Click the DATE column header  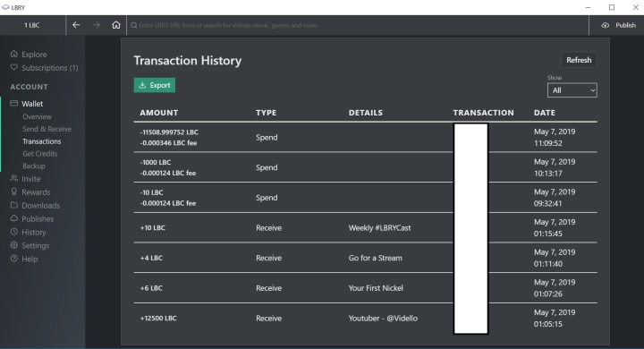tap(545, 113)
